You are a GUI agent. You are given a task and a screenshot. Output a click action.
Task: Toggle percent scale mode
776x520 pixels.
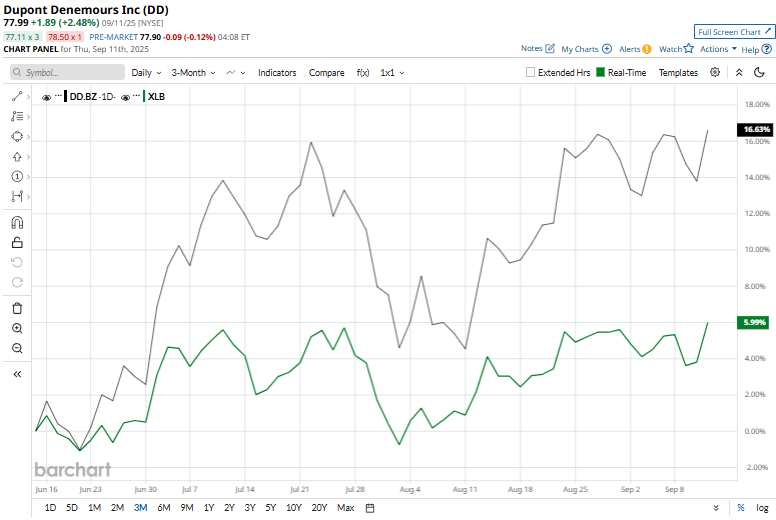741,508
